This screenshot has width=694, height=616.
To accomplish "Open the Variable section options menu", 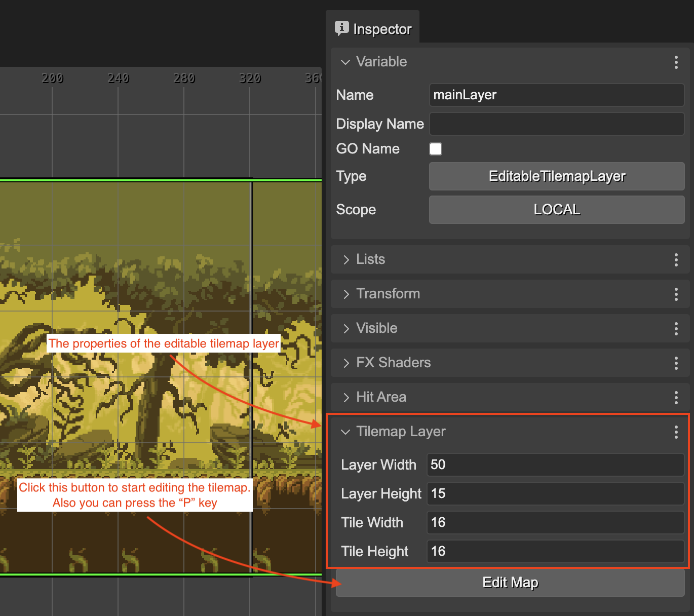I will pos(676,62).
